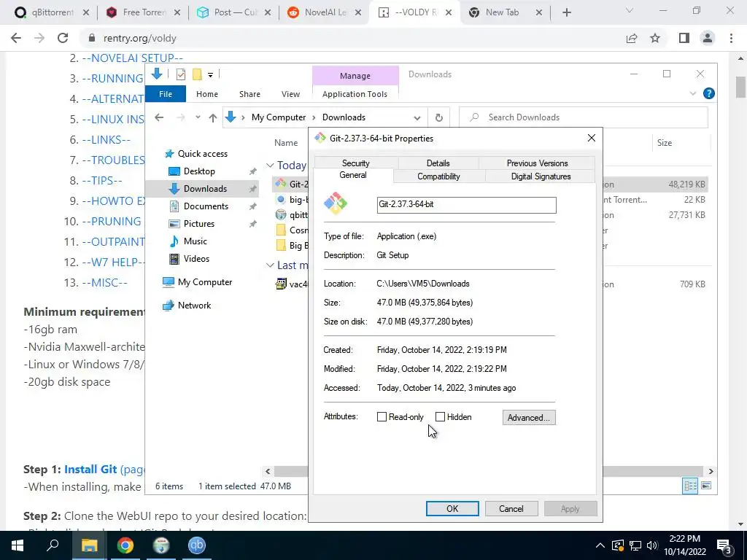Click New Folder icon in quick access toolbar
This screenshot has width=747, height=560.
(x=197, y=74)
